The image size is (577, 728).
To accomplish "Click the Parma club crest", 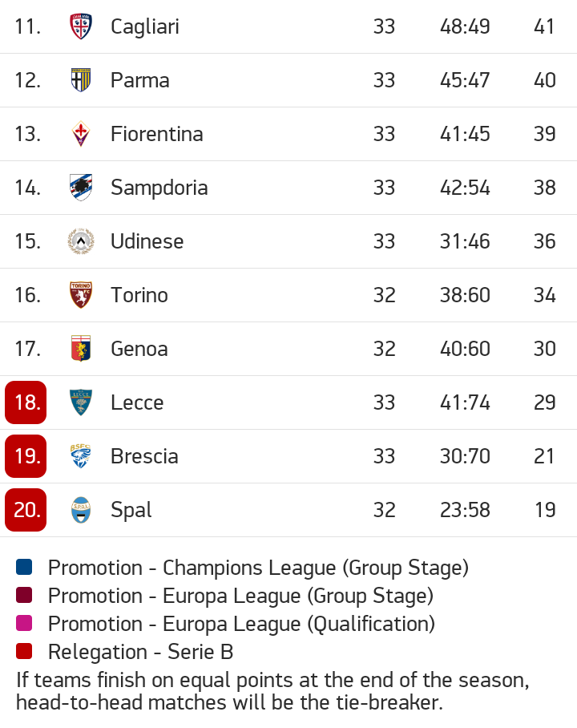I will (81, 80).
